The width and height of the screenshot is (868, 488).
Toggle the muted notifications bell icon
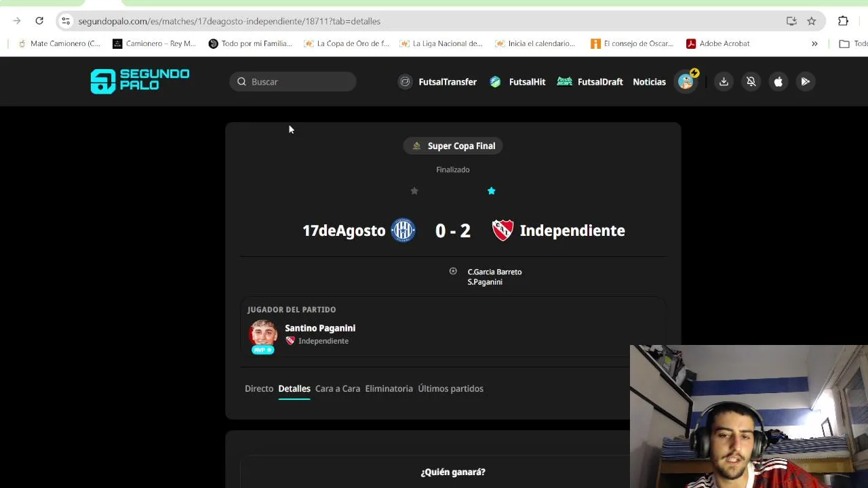point(751,81)
